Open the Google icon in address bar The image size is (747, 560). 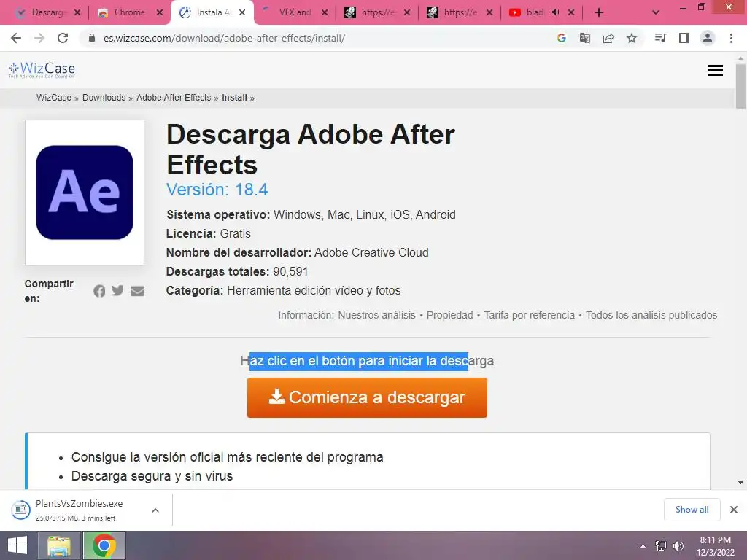[562, 38]
